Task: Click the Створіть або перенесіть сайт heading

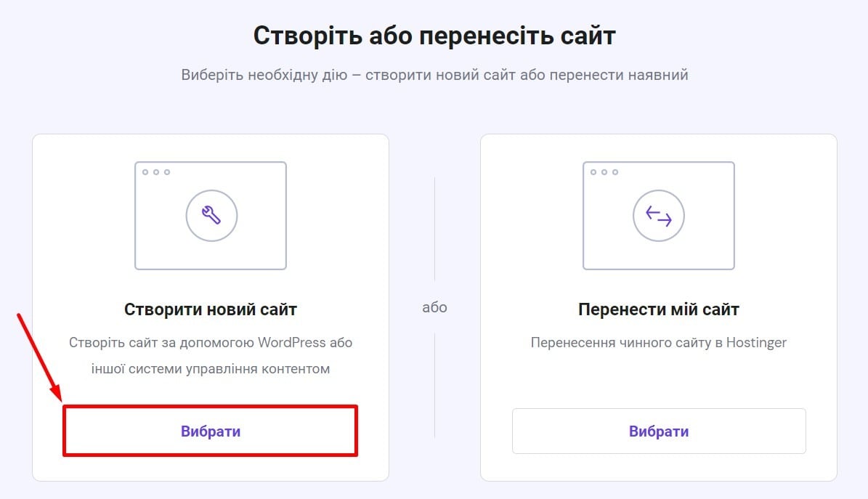Action: coord(434,36)
